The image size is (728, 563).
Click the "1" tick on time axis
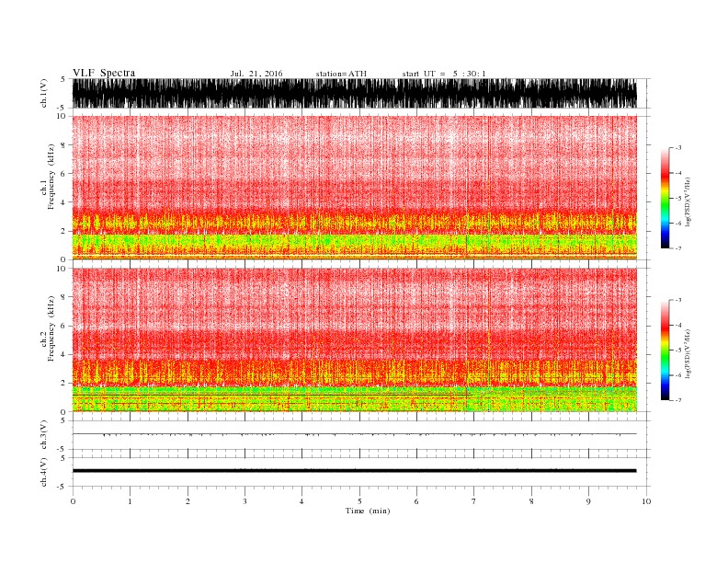point(130,501)
